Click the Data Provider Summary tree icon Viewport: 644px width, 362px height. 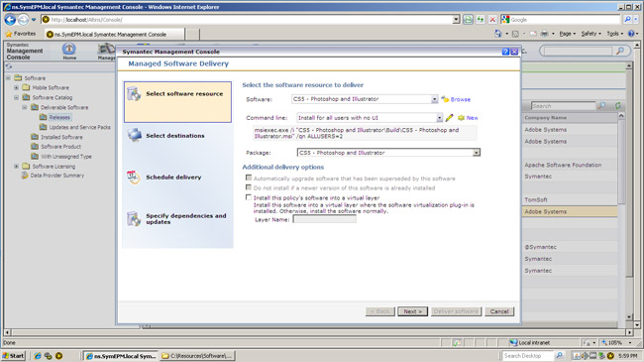coord(25,176)
